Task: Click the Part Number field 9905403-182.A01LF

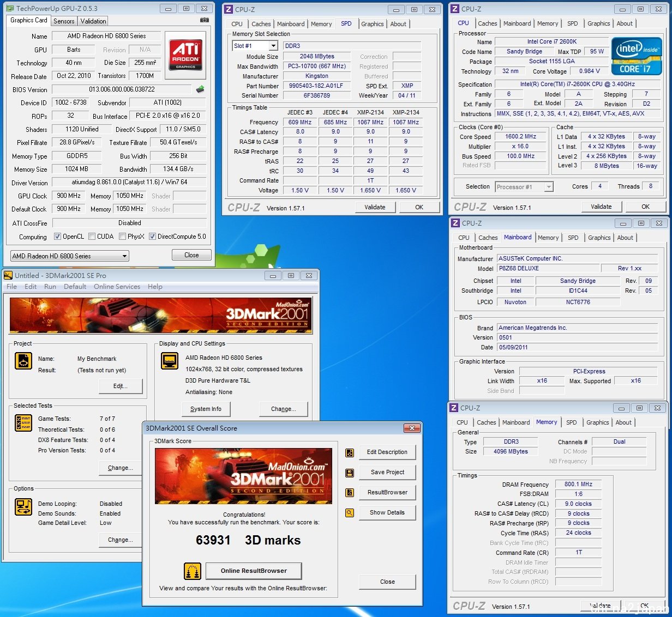Action: 316,86
